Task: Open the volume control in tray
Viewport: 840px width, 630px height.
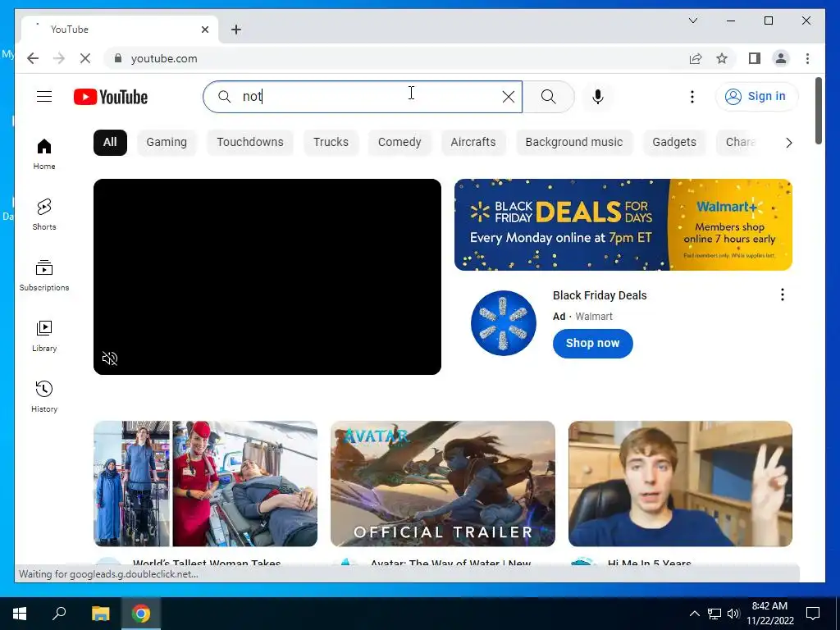Action: pyautogui.click(x=733, y=614)
